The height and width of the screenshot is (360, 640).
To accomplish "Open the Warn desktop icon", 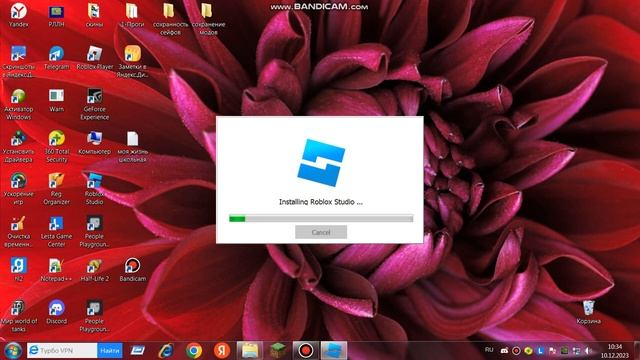I will point(56,100).
